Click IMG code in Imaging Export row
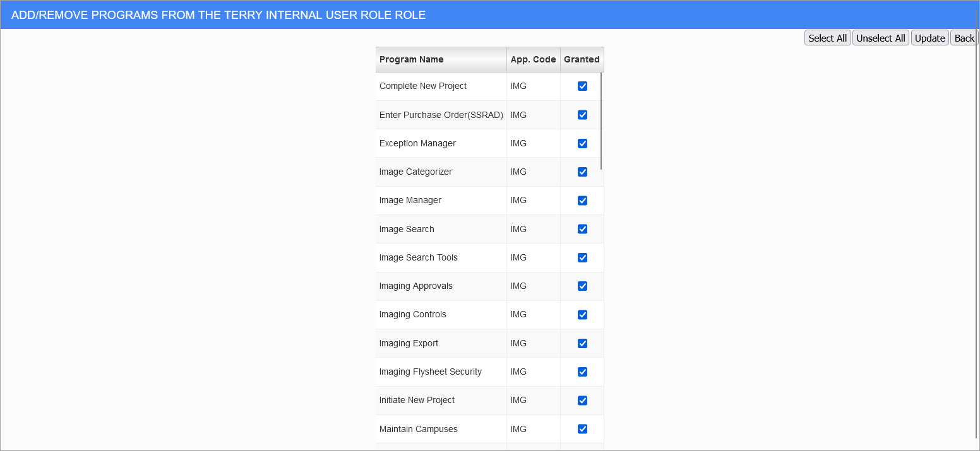This screenshot has width=980, height=451. point(518,343)
